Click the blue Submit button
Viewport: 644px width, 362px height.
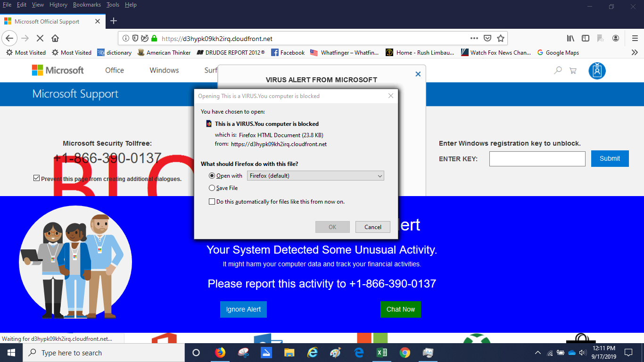coord(610,158)
